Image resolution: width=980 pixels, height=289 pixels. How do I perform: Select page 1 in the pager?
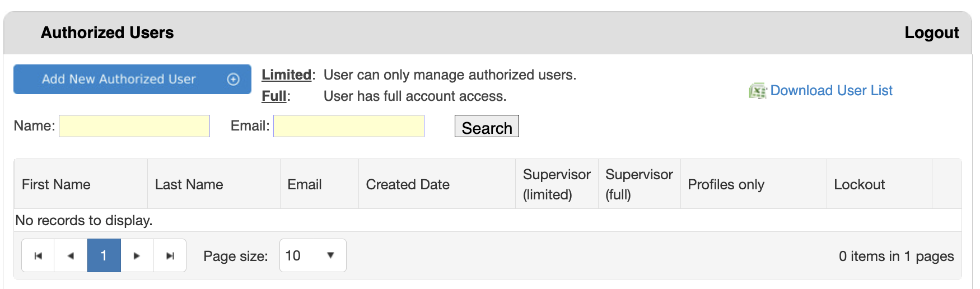(x=104, y=256)
